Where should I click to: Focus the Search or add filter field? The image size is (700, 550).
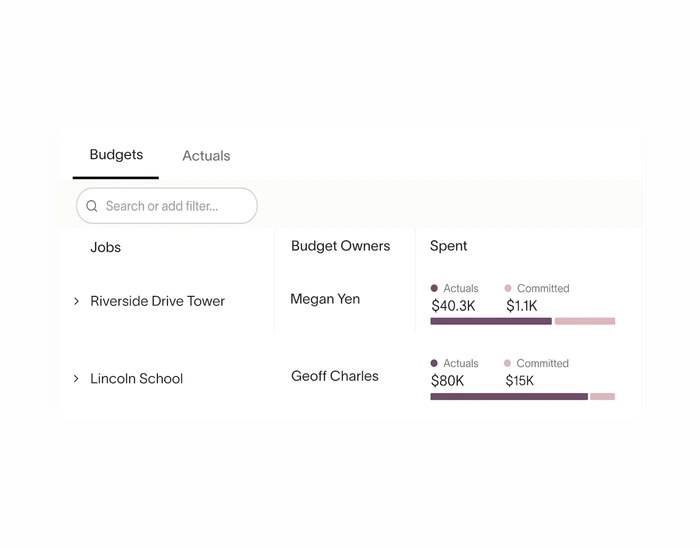(167, 206)
